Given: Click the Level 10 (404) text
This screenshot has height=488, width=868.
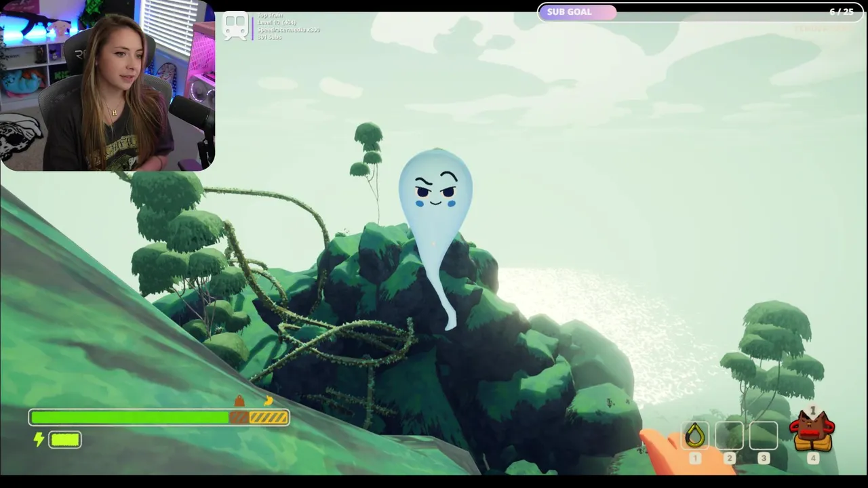Looking at the screenshot, I should click(277, 22).
